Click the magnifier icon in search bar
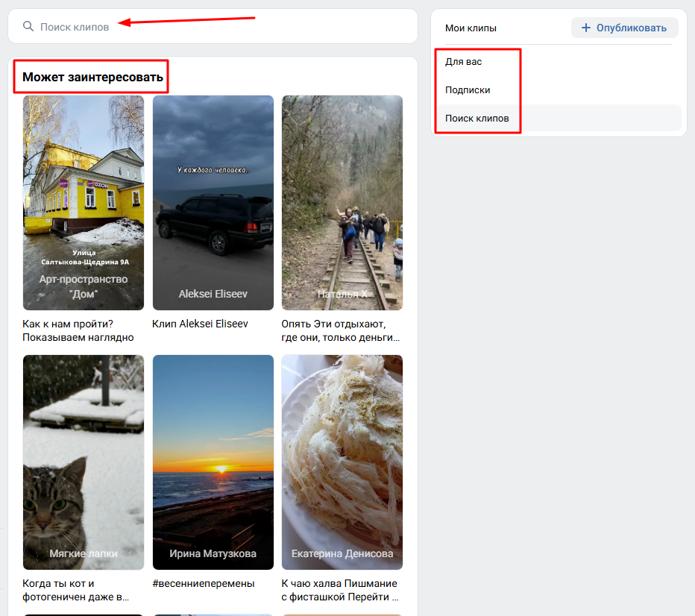Screen dimensions: 695x616 28,27
